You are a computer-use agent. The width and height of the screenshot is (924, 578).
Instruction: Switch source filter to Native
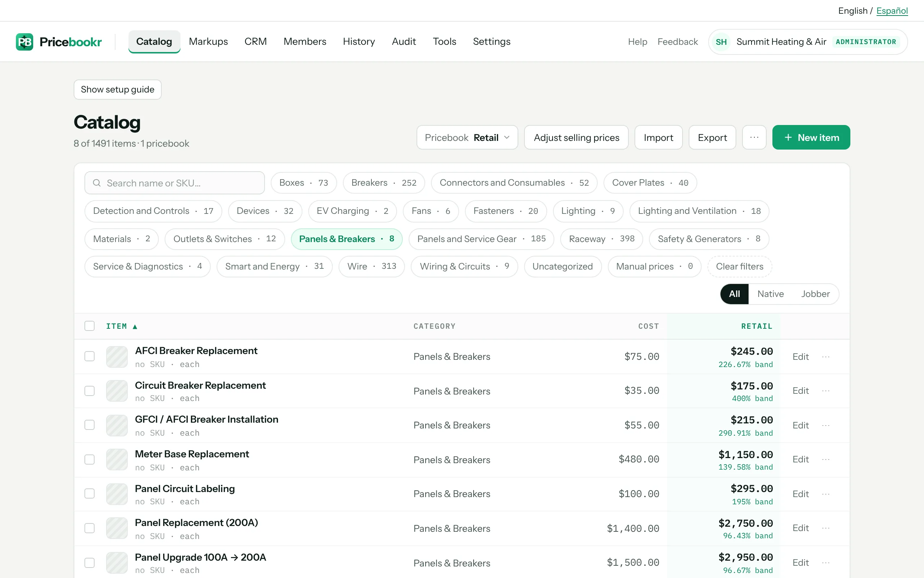pos(771,294)
